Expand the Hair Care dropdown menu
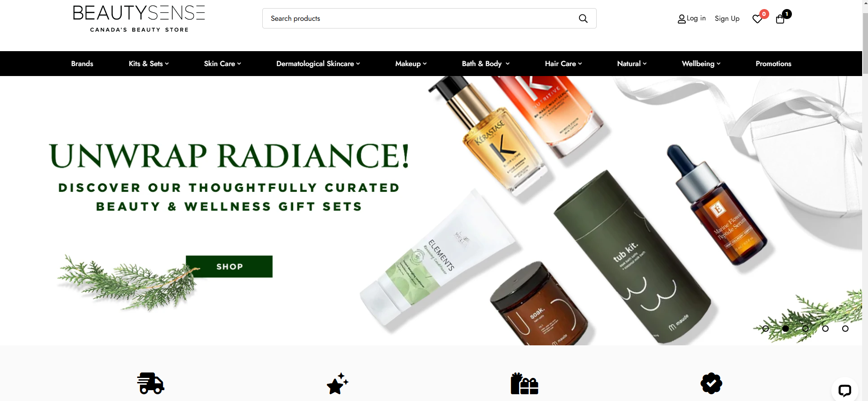Screen dimensions: 868x401 (563, 64)
